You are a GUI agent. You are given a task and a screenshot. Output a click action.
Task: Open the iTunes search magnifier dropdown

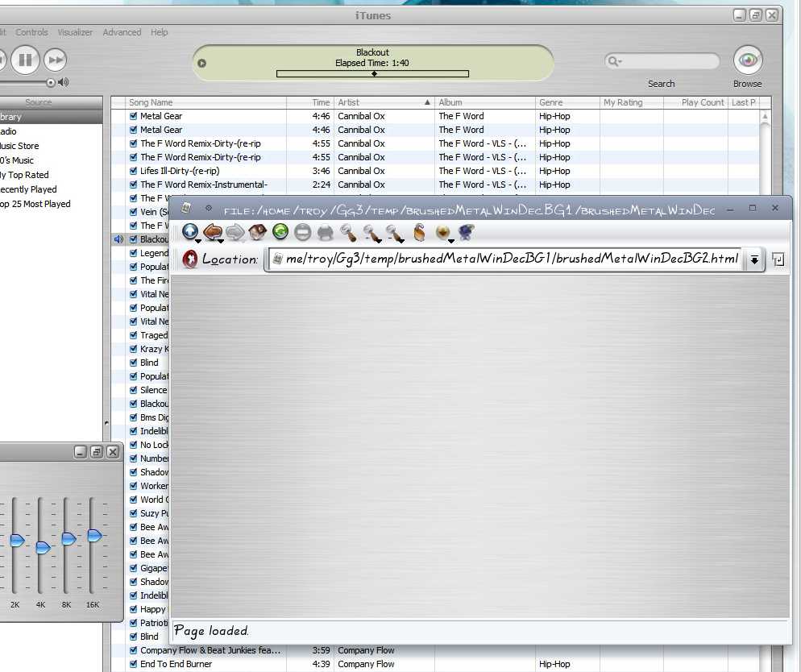pyautogui.click(x=613, y=61)
